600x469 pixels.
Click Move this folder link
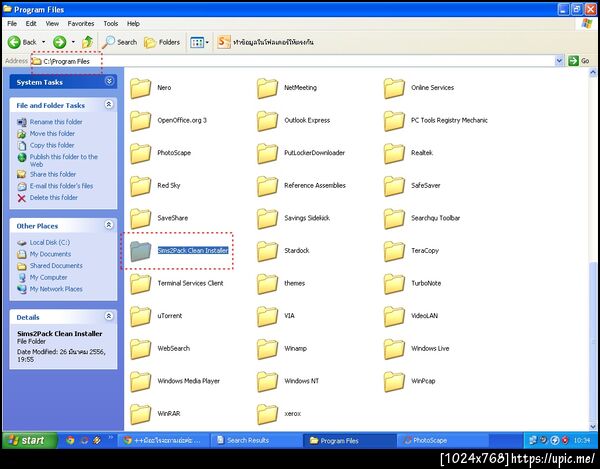pos(52,134)
